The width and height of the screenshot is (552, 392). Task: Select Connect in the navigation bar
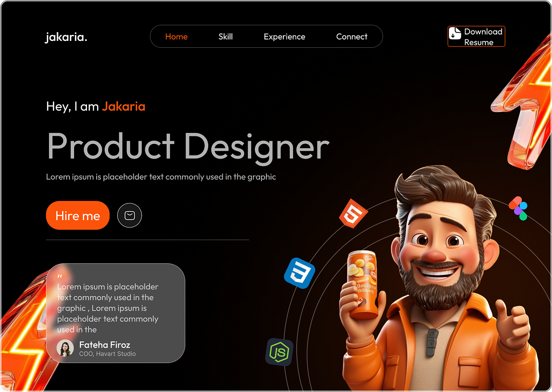351,36
